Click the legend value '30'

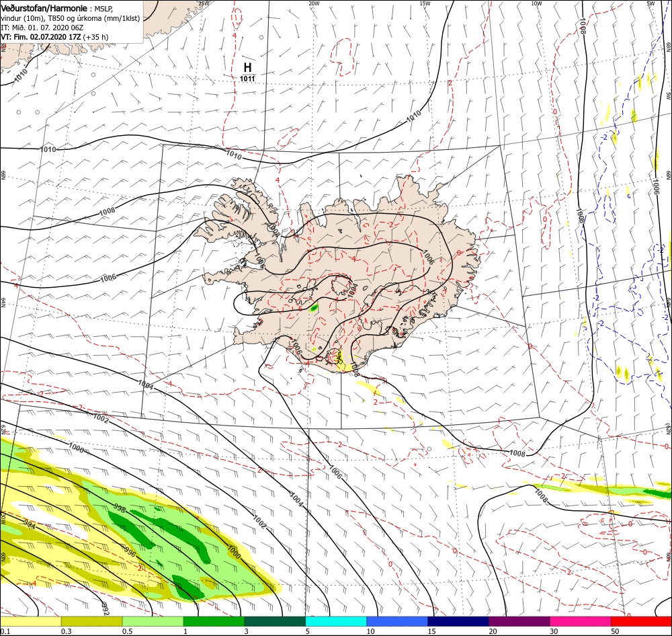pos(554,631)
